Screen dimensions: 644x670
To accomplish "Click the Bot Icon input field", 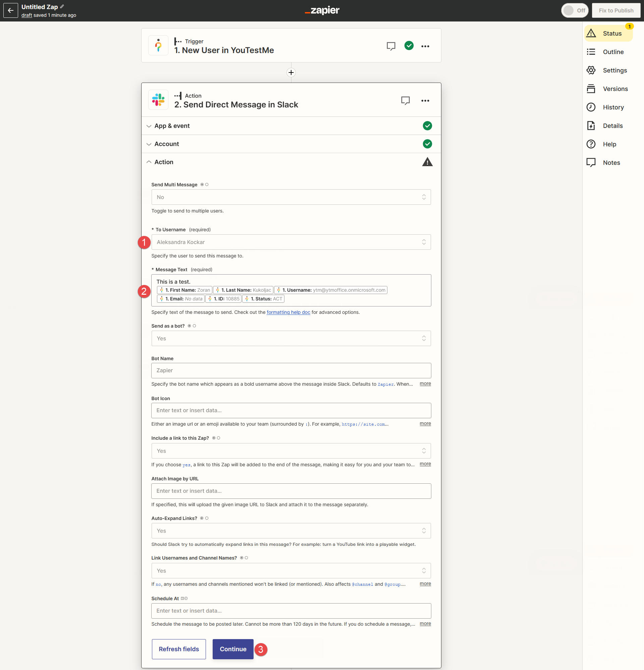I will click(x=291, y=411).
